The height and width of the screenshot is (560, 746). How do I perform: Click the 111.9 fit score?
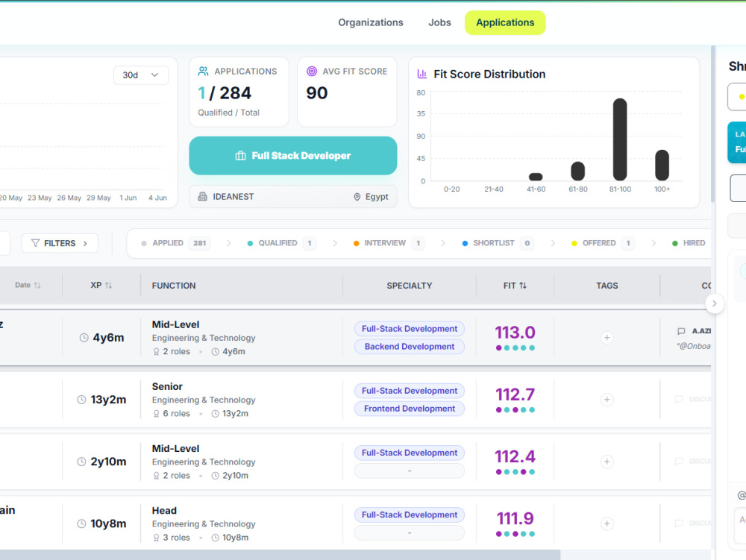coord(515,519)
